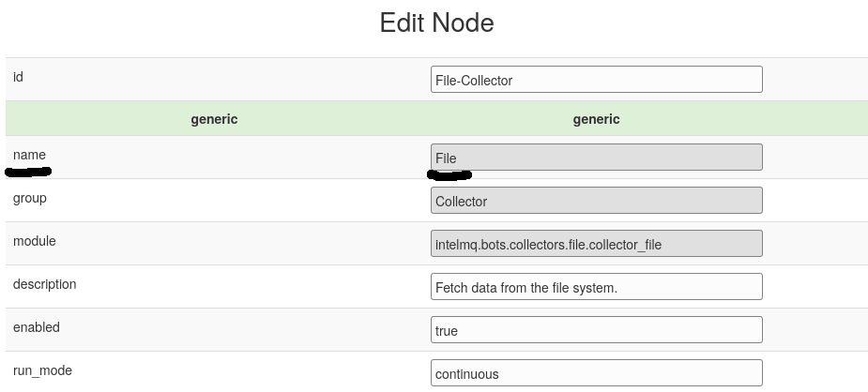Click the module row label
The width and height of the screenshot is (868, 392).
35,241
